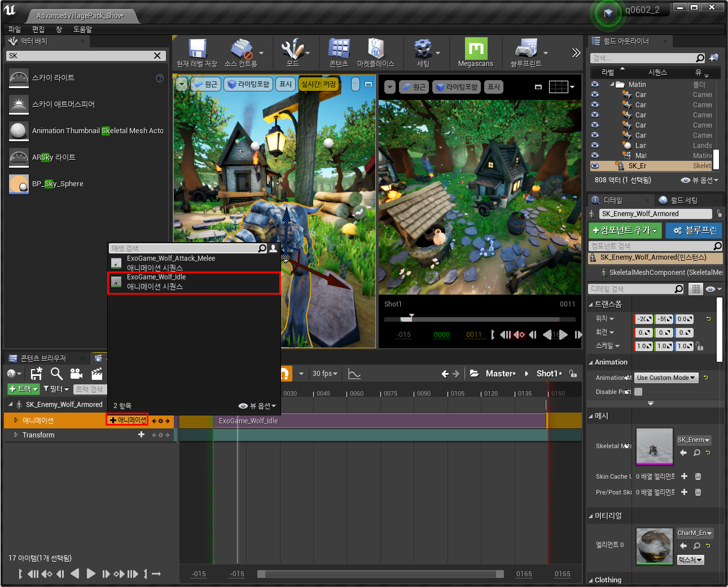Image resolution: width=728 pixels, height=587 pixels.
Task: Click the Details eye view-options toggle
Action: tap(713, 289)
